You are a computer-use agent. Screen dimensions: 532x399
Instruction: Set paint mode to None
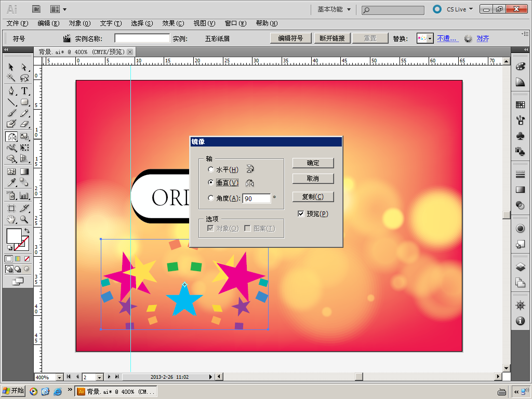click(27, 259)
